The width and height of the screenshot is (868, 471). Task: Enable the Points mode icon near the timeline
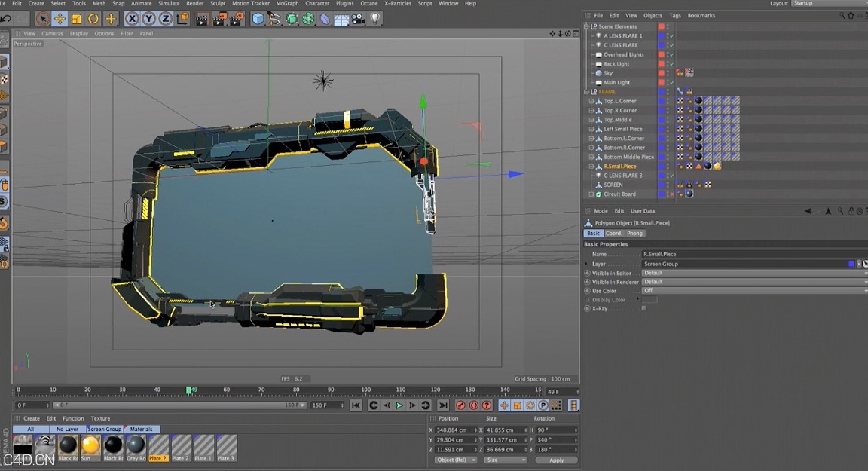pyautogui.click(x=555, y=405)
